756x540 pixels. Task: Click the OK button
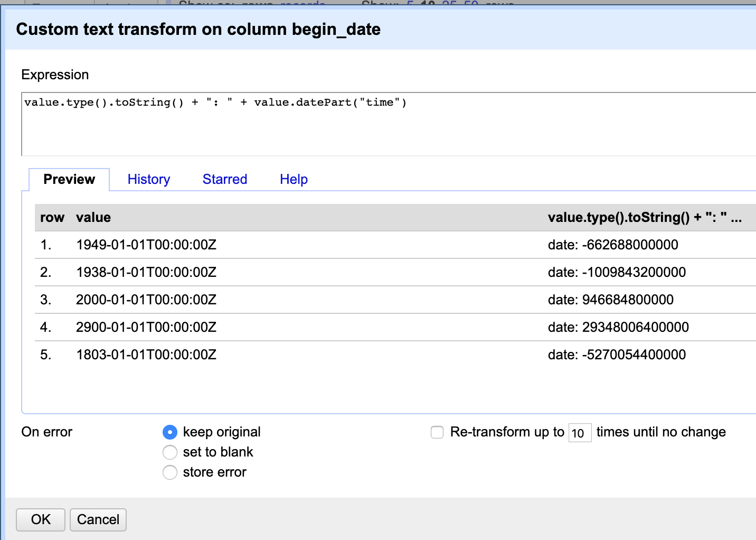(41, 519)
